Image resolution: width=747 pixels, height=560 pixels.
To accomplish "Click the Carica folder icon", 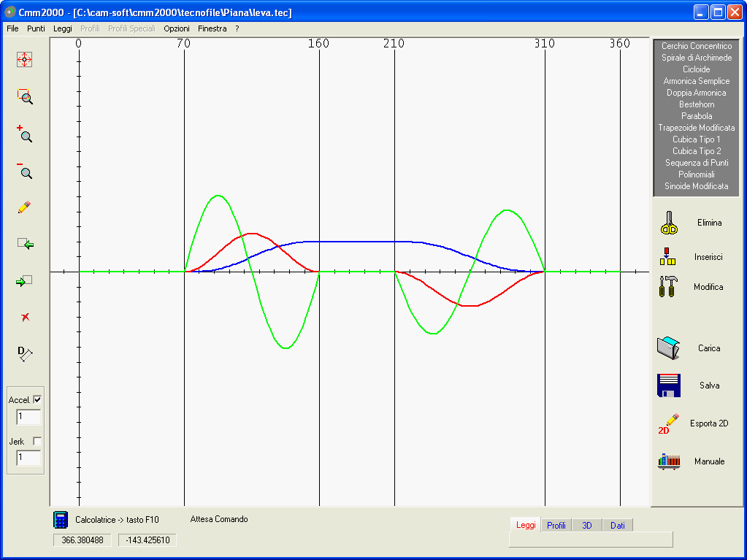I will tap(669, 348).
